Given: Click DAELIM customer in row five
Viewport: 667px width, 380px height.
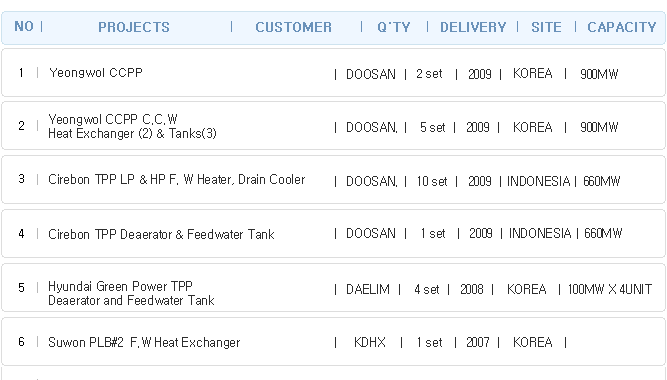Looking at the screenshot, I should (368, 289).
